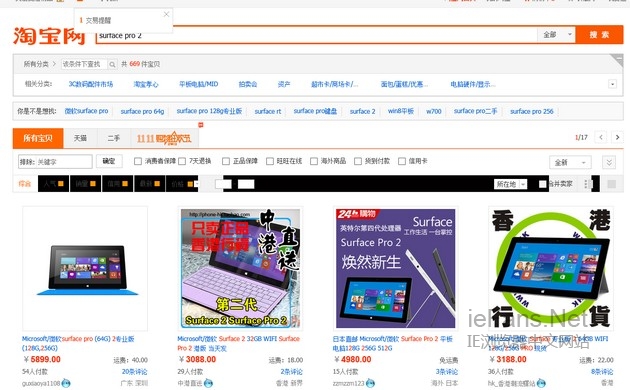Open the 全部 search scope dropdown
The width and height of the screenshot is (630, 390).
(556, 35)
